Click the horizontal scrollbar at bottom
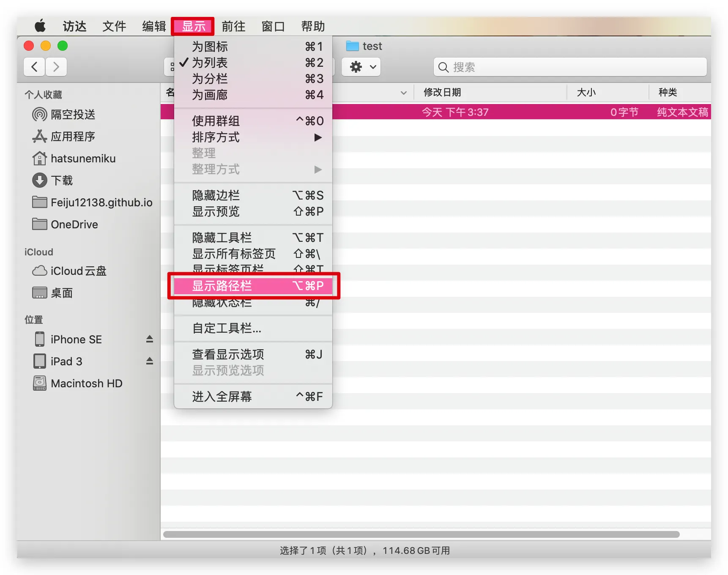This screenshot has height=575, width=728. tap(421, 534)
